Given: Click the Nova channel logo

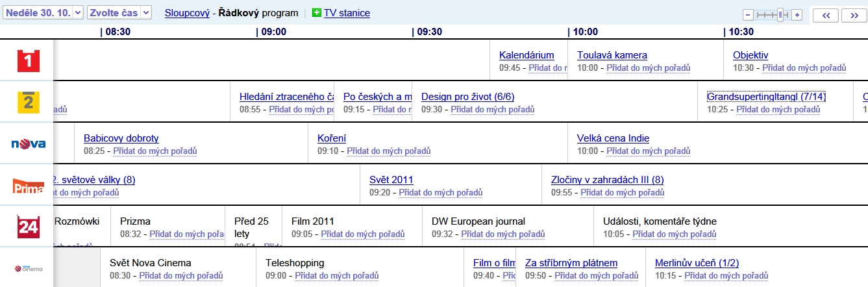Looking at the screenshot, I should click(x=28, y=143).
